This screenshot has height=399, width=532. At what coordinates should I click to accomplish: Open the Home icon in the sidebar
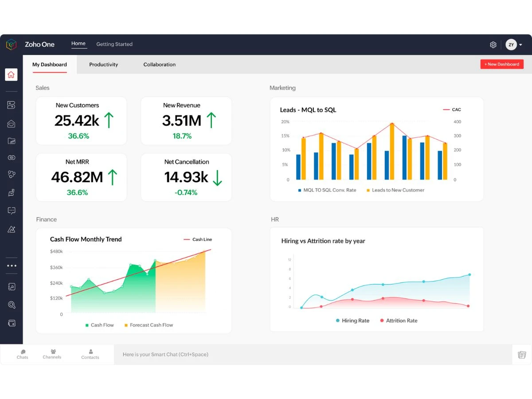click(x=11, y=74)
